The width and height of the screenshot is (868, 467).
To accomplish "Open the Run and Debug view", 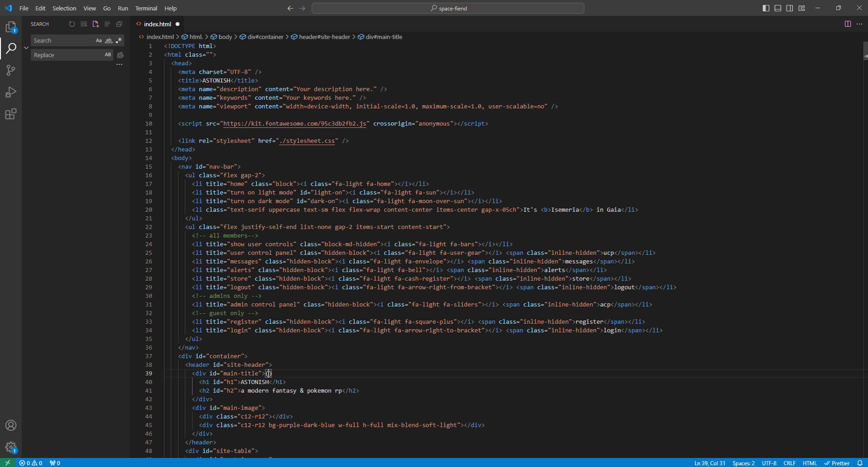I will click(x=11, y=92).
